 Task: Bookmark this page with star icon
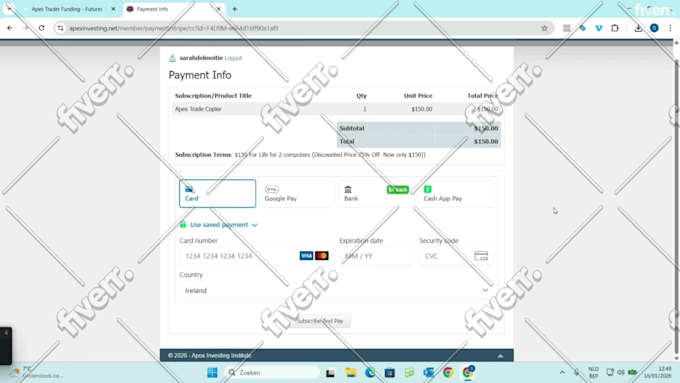coord(544,28)
